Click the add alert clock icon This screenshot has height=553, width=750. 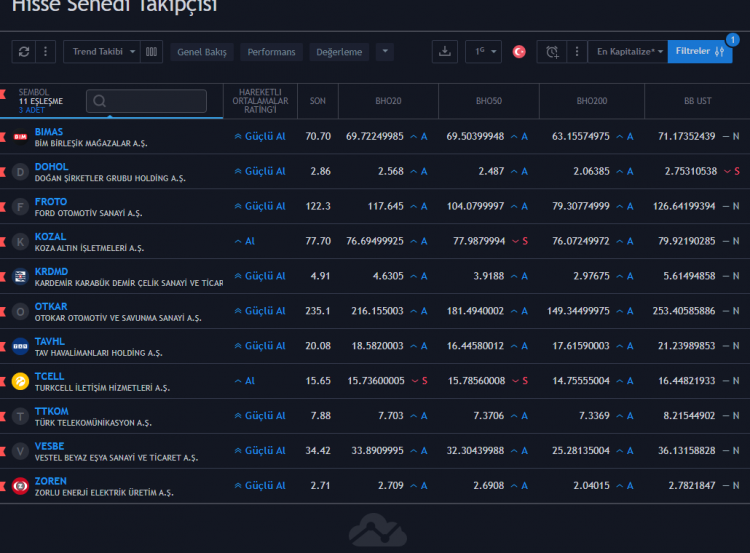(552, 52)
